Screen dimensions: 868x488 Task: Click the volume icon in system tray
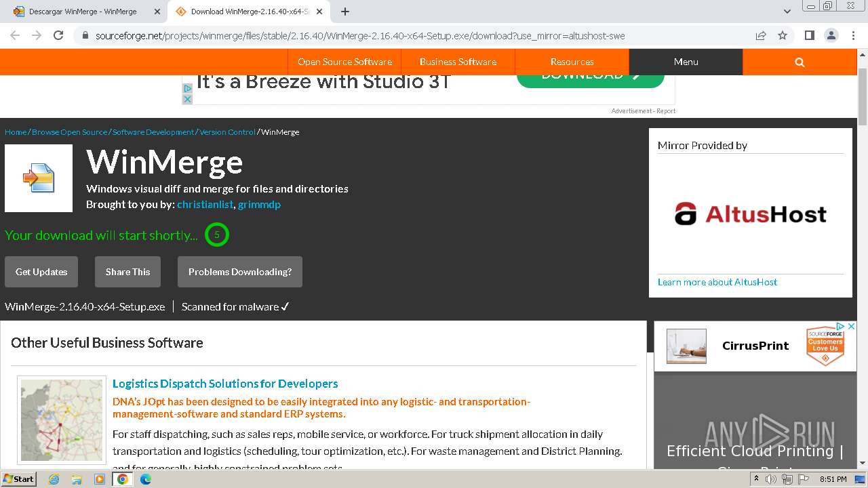point(771,479)
